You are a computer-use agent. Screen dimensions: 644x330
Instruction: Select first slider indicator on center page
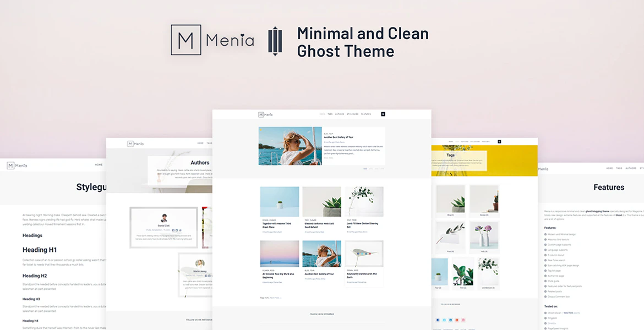point(365,169)
